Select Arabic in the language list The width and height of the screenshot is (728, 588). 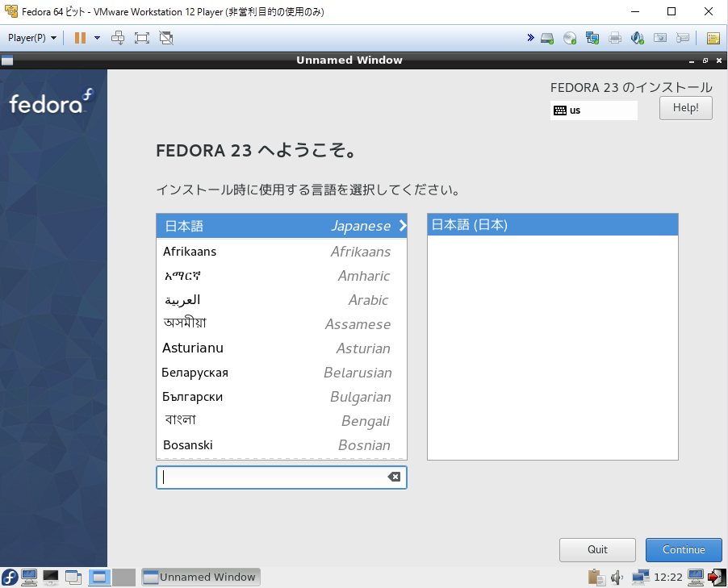[x=282, y=300]
